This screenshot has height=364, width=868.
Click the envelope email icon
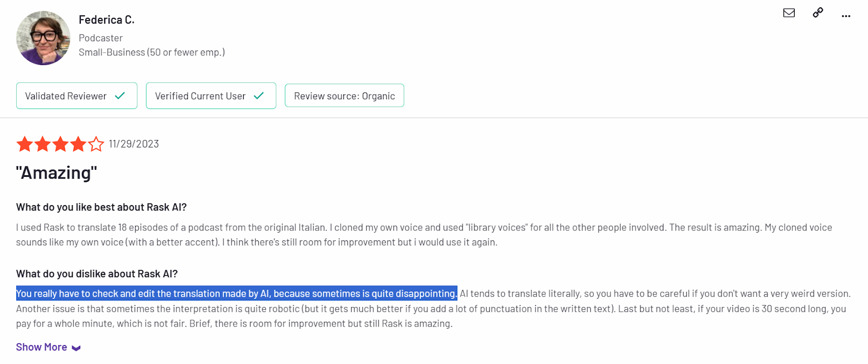coord(789,13)
